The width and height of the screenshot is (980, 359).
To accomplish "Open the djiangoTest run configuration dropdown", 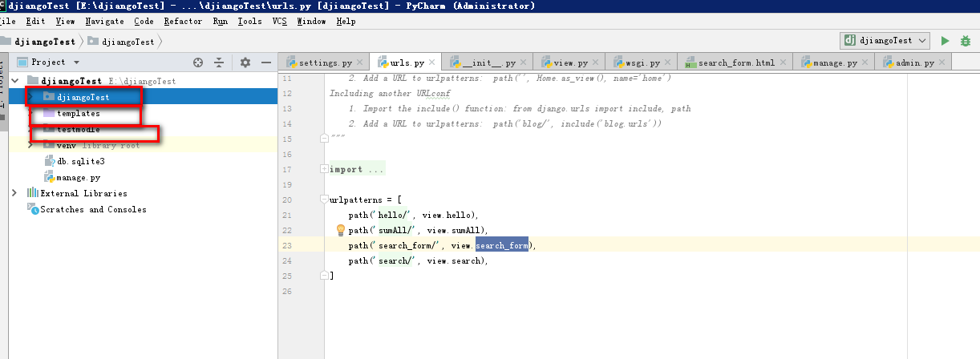I will (x=885, y=40).
